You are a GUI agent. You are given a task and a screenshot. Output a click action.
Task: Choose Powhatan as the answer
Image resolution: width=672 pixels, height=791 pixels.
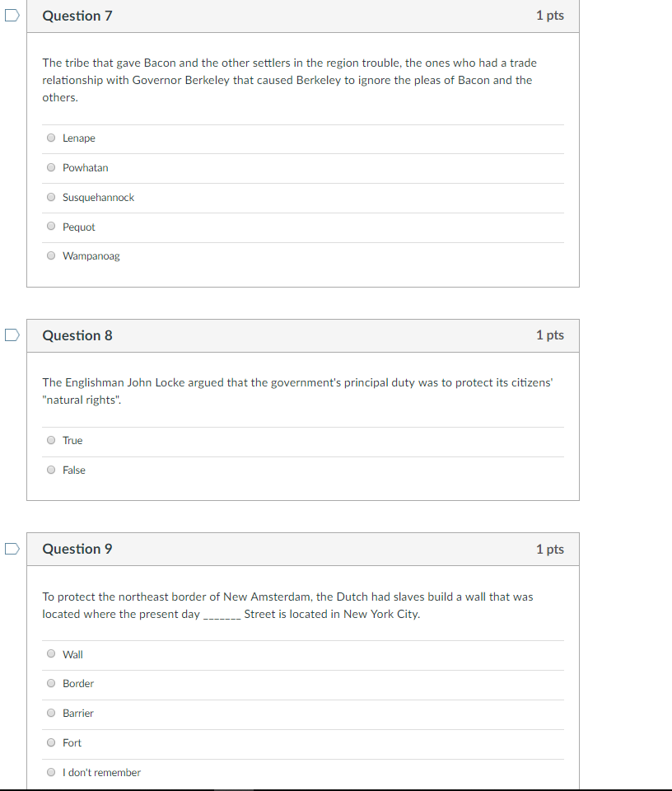pos(51,167)
